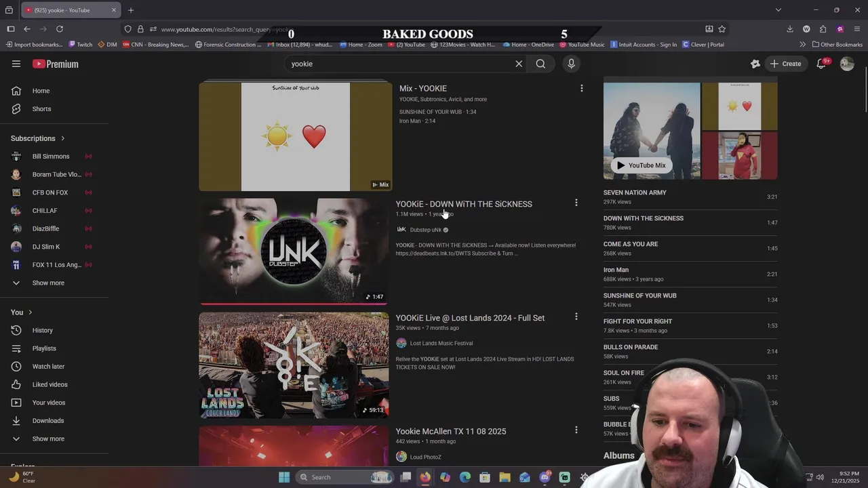Click the browser Back arrow
Image resolution: width=868 pixels, height=488 pixels.
[x=27, y=29]
